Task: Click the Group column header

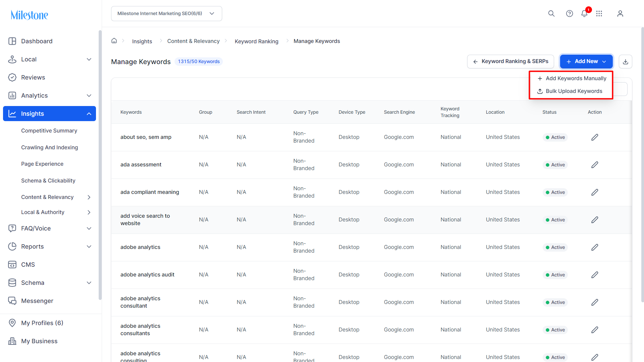Action: point(205,112)
